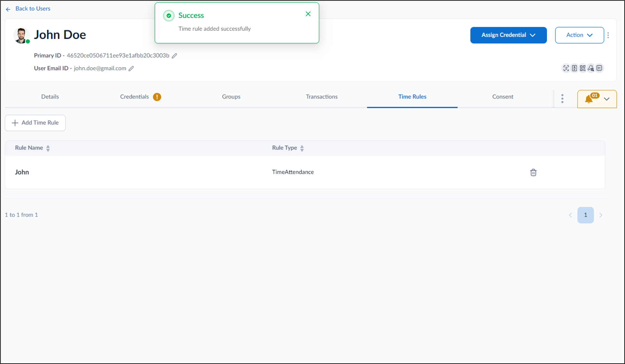Switch to the Credentials tab
625x364 pixels.
tap(134, 97)
